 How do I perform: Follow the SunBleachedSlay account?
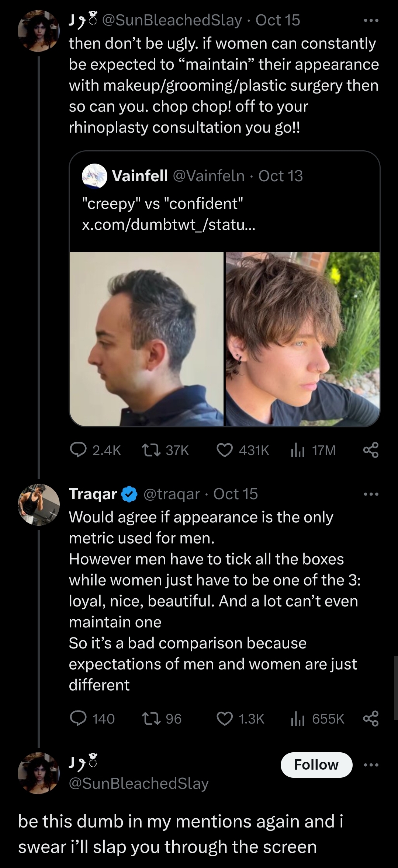(316, 765)
